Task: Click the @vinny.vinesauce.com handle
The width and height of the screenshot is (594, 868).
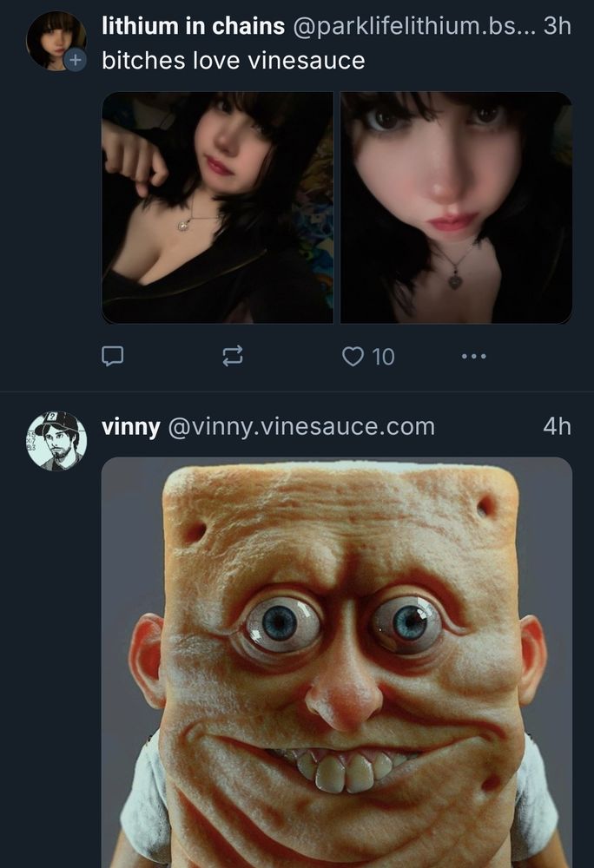Action: point(301,427)
